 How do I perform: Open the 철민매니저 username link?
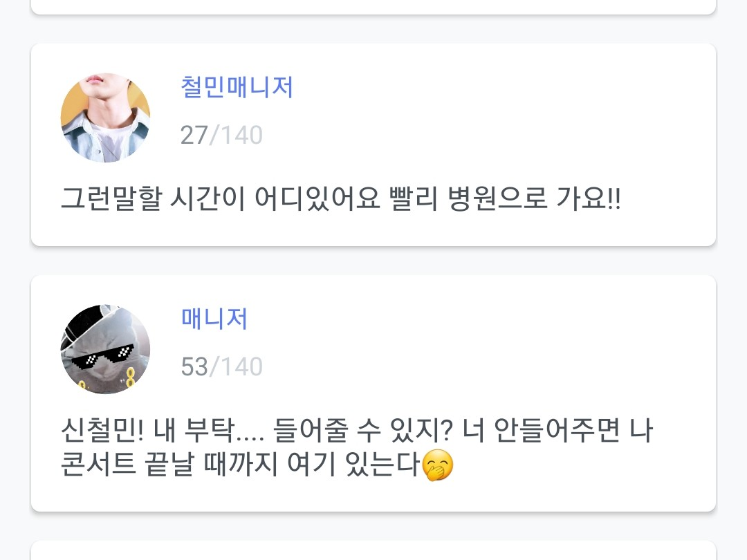click(x=237, y=88)
